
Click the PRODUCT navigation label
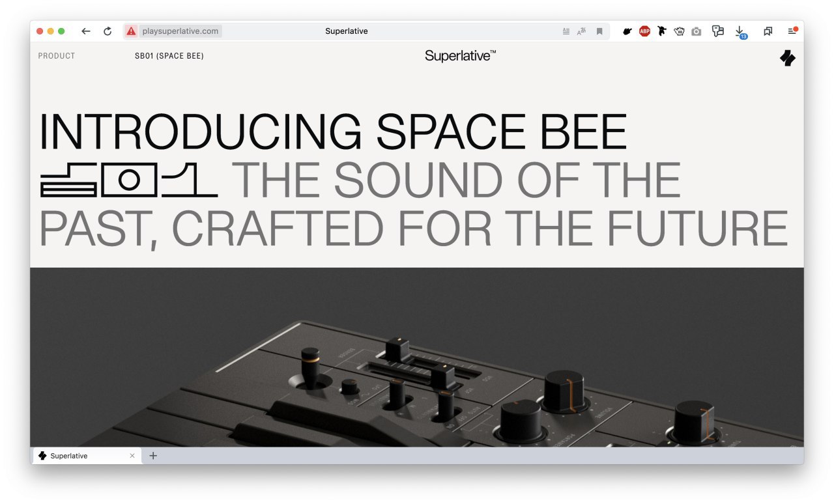(x=57, y=56)
